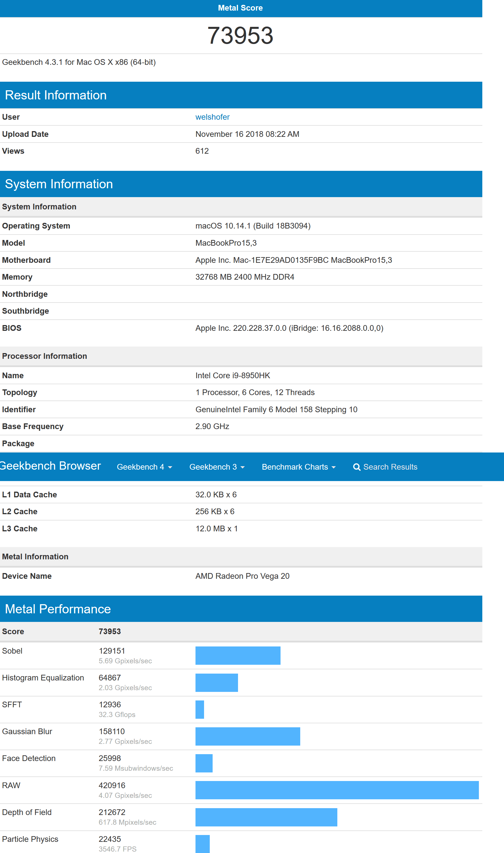Open the Geekbench 4 dropdown menu
Screen dimensions: 504x853
point(144,467)
